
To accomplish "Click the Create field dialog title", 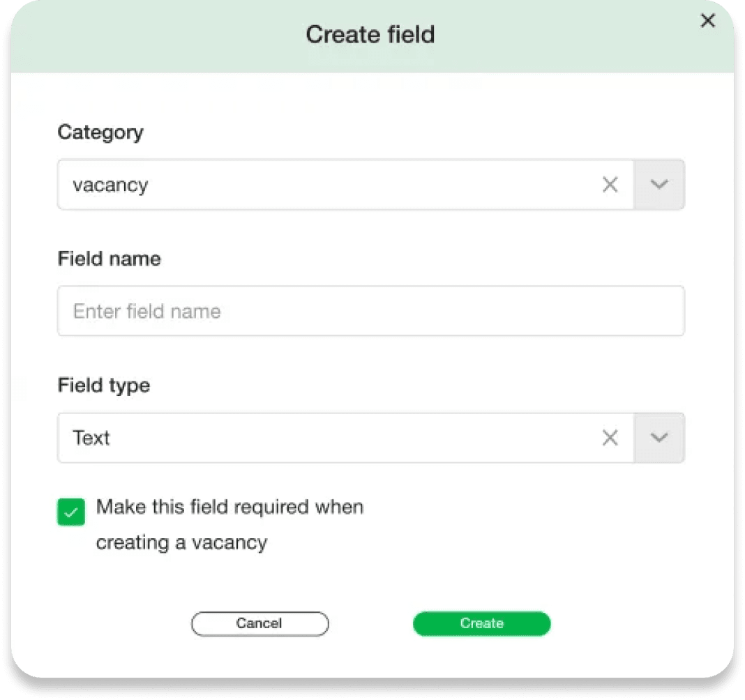I will click(370, 34).
